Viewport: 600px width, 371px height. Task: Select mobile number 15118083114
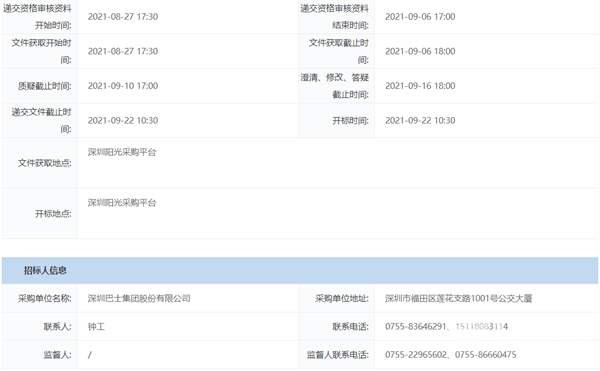pyautogui.click(x=481, y=327)
